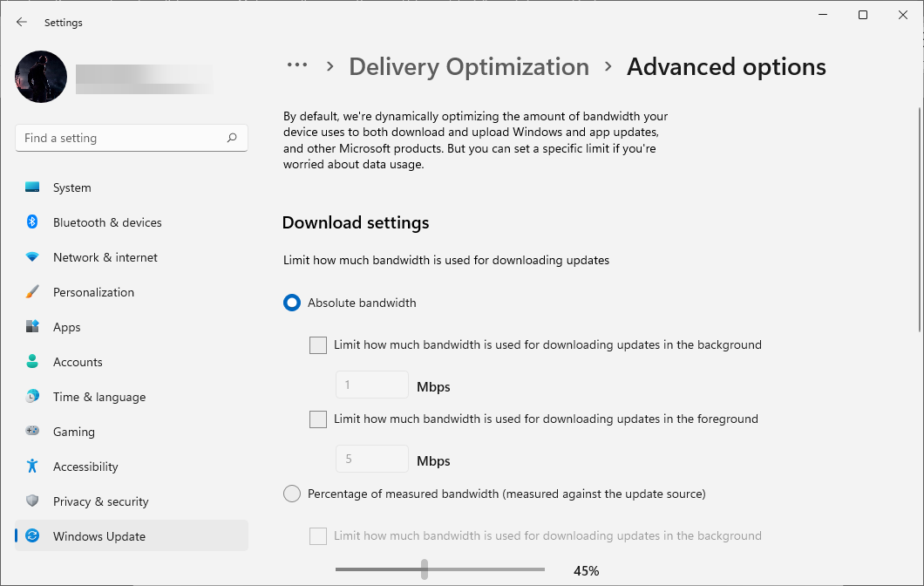Click the background Mbps field showing 1
The width and height of the screenshot is (924, 586).
click(372, 385)
